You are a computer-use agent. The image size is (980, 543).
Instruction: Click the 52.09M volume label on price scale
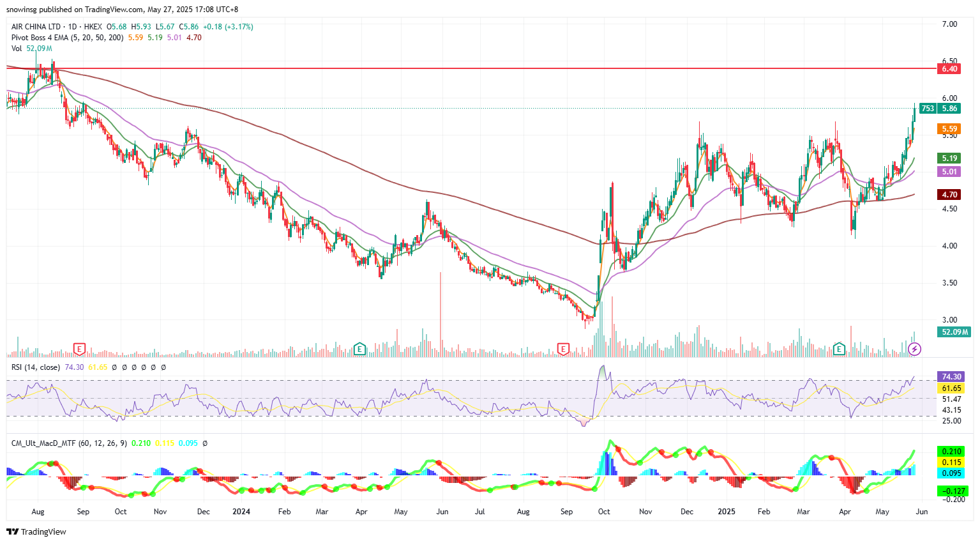click(954, 332)
